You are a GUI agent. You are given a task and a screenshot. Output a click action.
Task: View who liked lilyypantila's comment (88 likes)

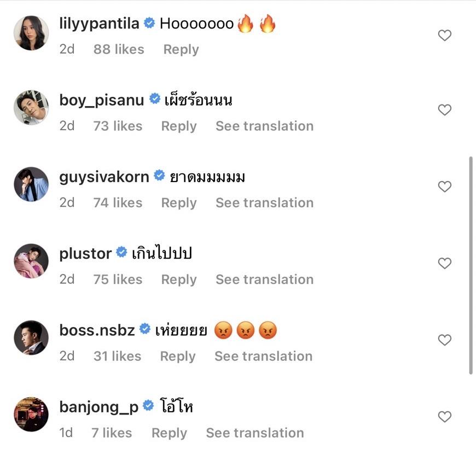coord(119,49)
